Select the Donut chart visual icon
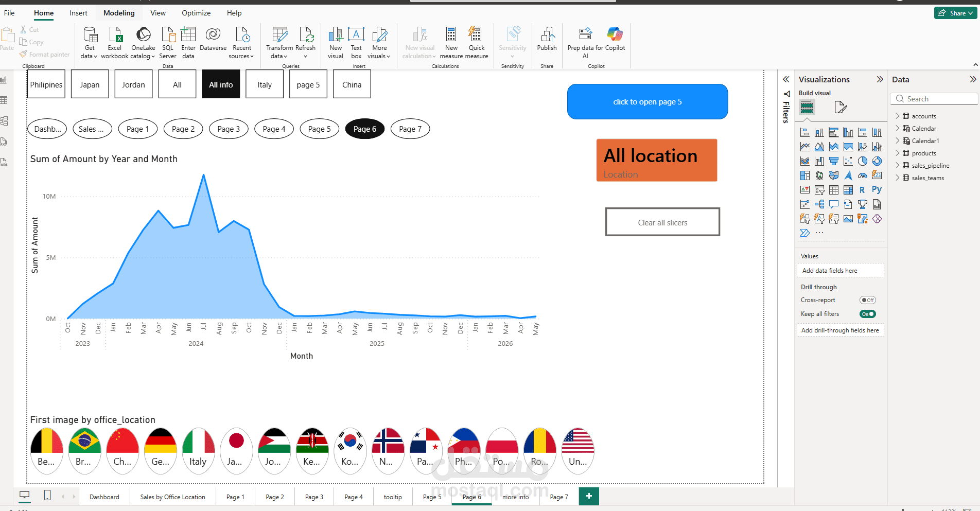 (x=877, y=161)
